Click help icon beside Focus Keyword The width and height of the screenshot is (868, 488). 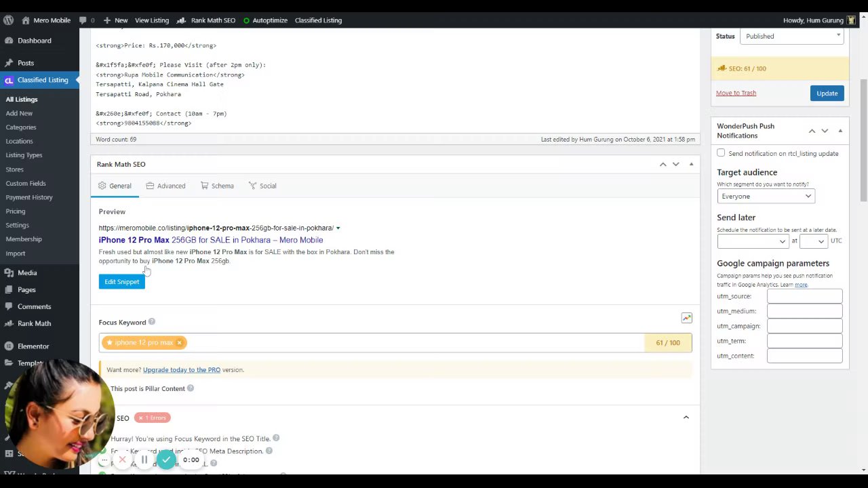(x=152, y=322)
